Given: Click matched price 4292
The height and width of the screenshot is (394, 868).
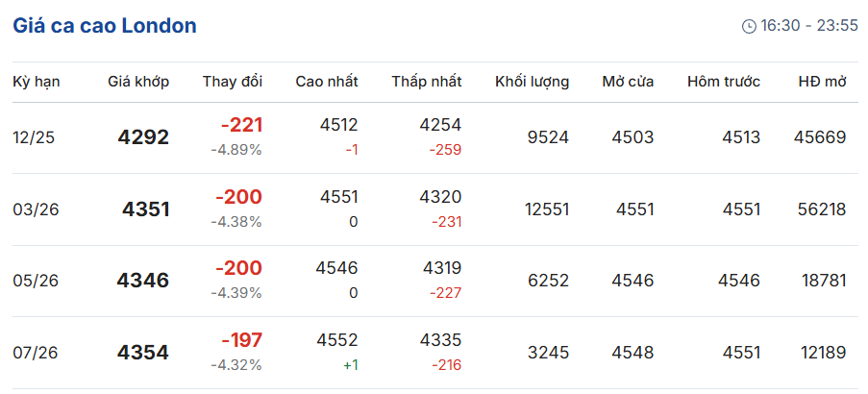Looking at the screenshot, I should pos(143,137).
